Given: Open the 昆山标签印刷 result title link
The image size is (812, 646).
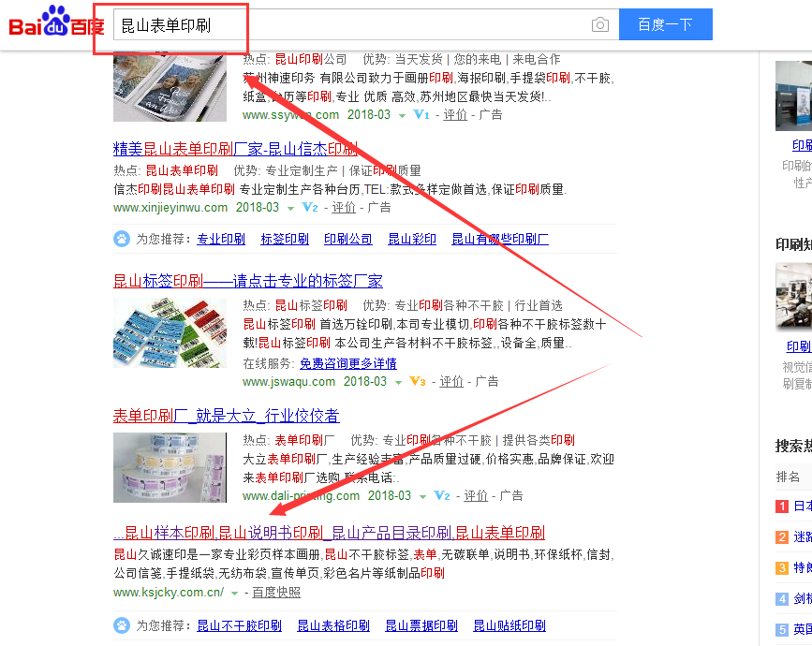Looking at the screenshot, I should 247,281.
